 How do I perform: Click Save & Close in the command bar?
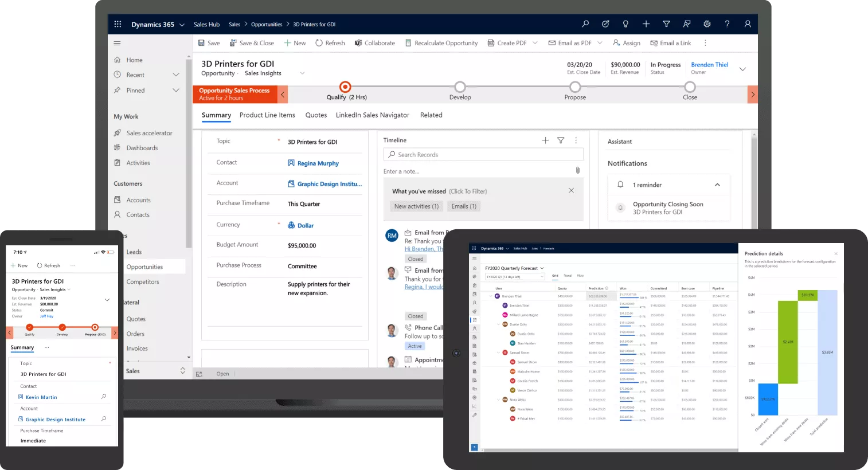[x=252, y=42]
